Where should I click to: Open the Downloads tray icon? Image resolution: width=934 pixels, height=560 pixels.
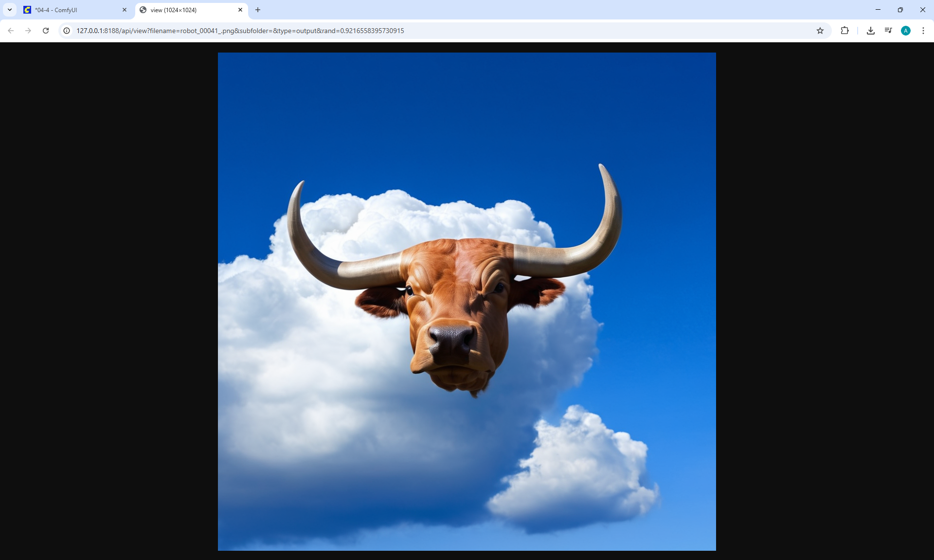click(x=871, y=31)
